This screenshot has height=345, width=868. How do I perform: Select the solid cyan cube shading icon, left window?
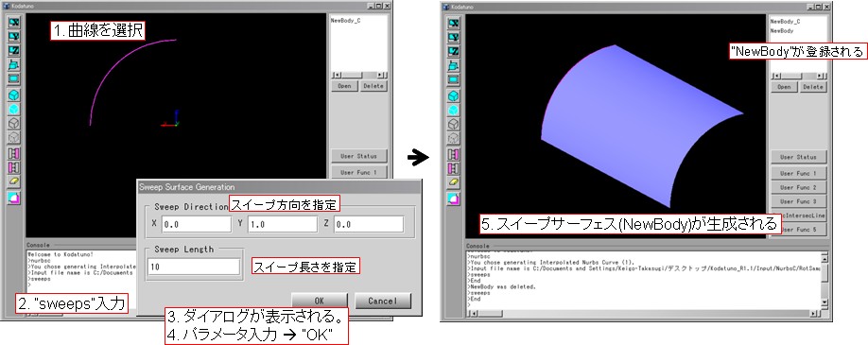tap(14, 95)
